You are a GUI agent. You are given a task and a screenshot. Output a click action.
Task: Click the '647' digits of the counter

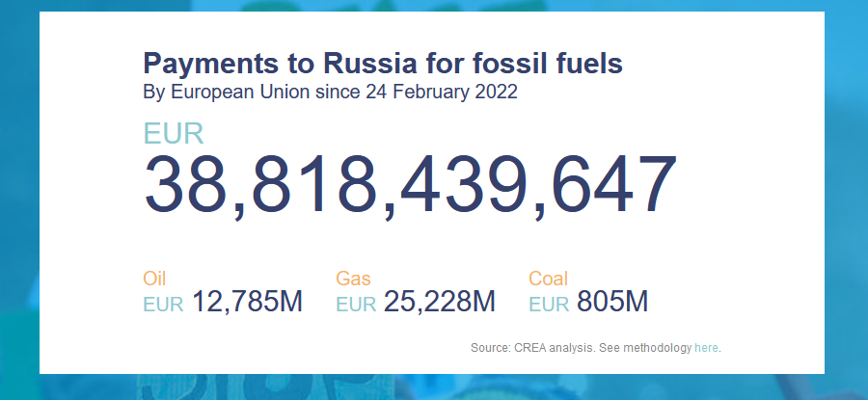[x=614, y=185]
